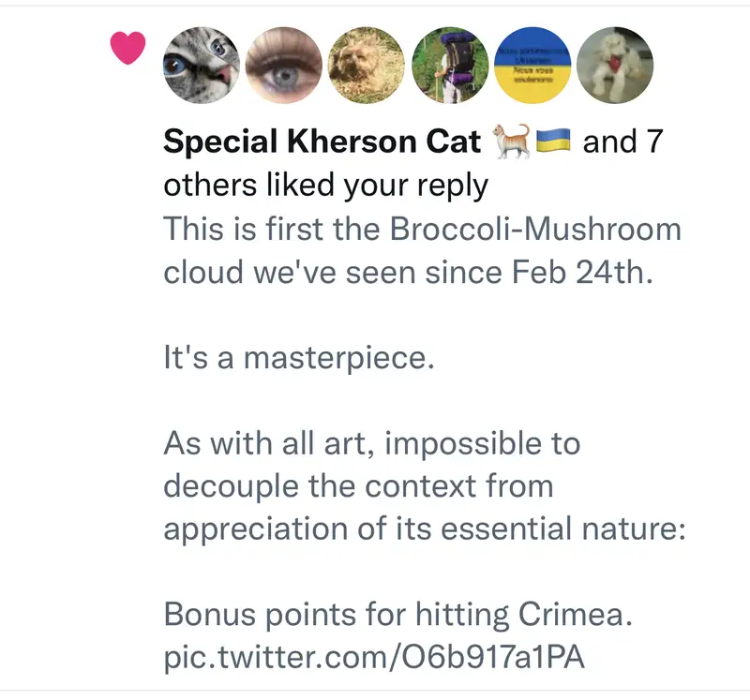Open the gray kitten profile avatar
This screenshot has height=700, width=750.
(x=200, y=65)
